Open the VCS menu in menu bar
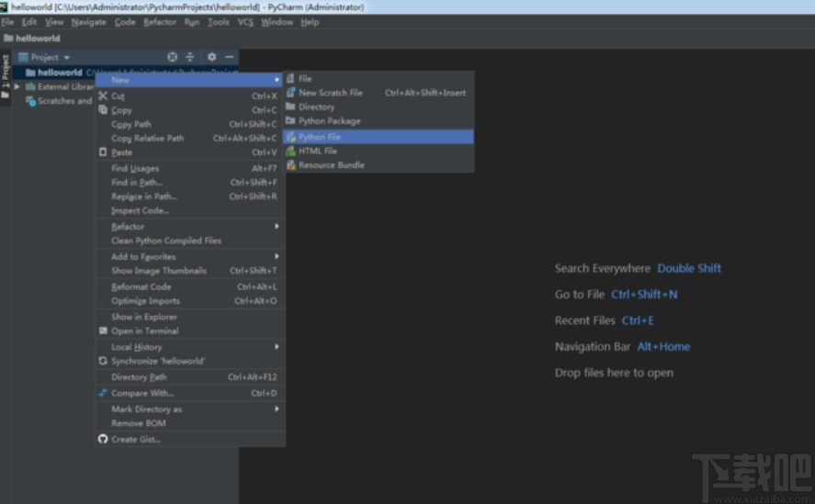Viewport: 815px width, 504px height. click(x=245, y=22)
